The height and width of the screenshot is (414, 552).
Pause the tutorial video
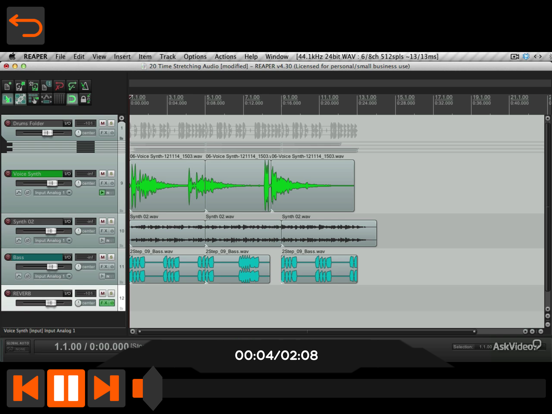[x=66, y=388]
